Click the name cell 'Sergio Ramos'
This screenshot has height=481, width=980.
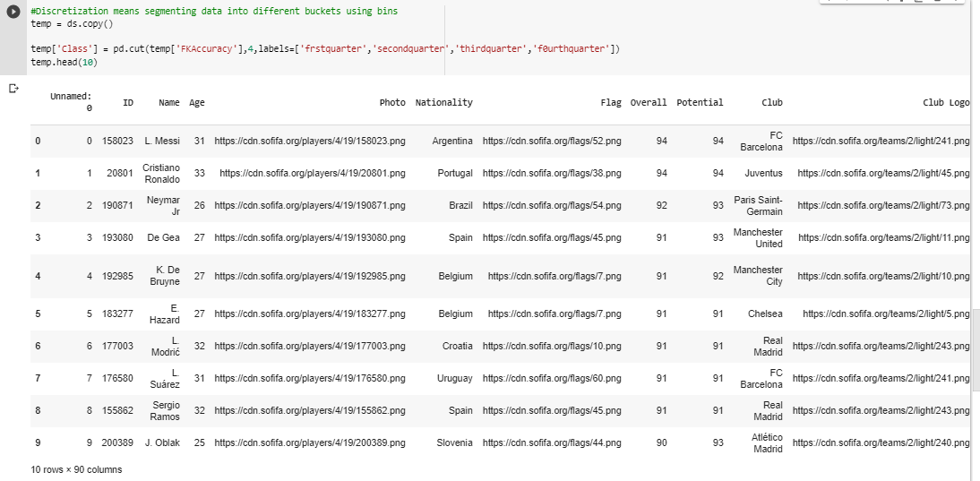(165, 411)
